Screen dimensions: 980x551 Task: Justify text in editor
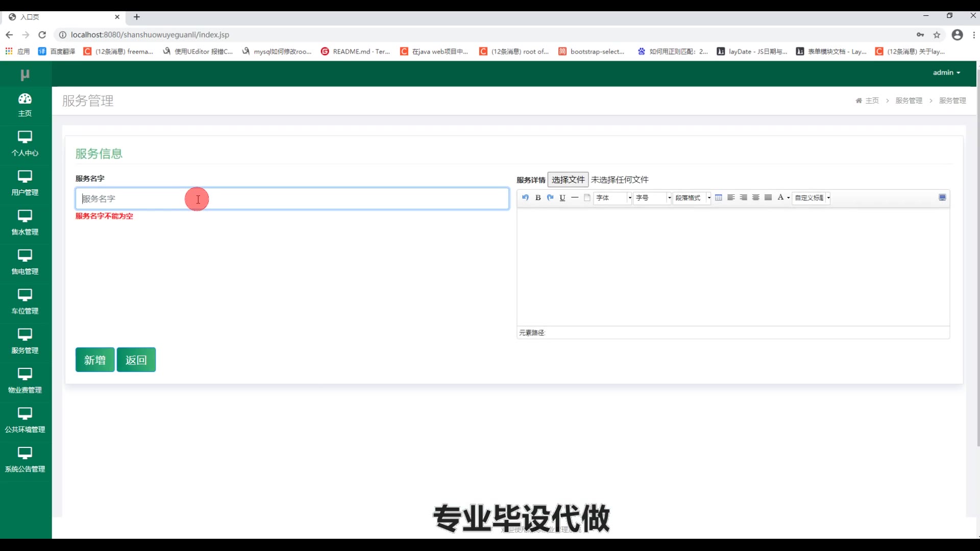click(x=768, y=197)
